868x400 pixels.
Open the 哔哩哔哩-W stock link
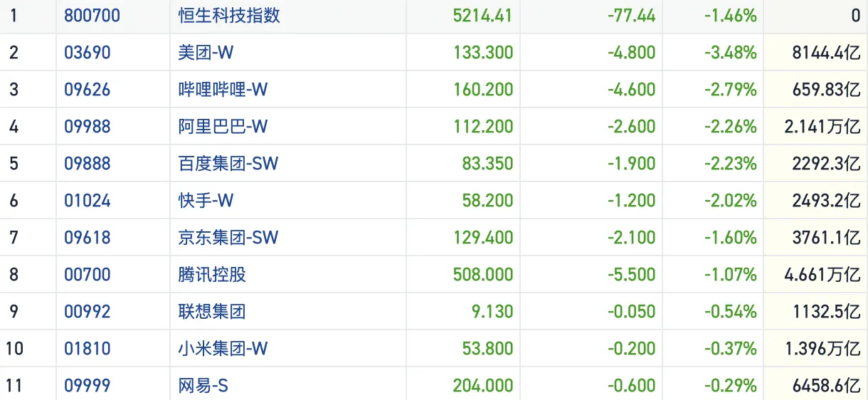223,90
